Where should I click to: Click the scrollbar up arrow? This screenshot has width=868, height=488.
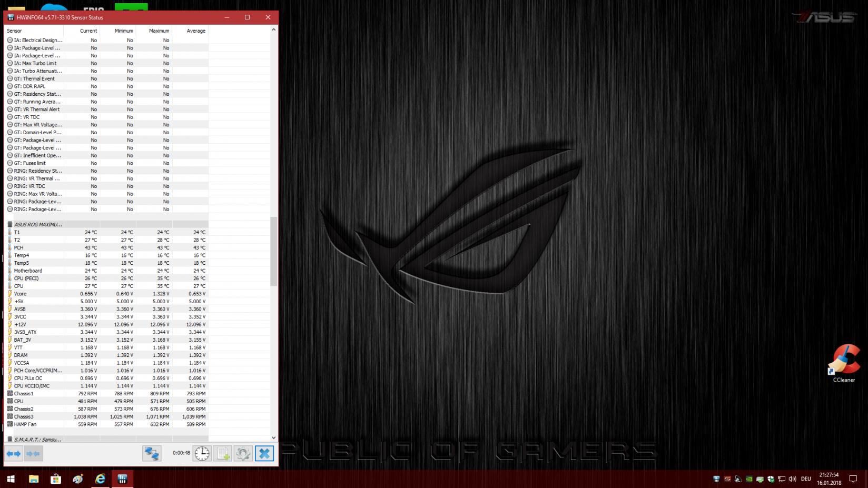pyautogui.click(x=273, y=29)
